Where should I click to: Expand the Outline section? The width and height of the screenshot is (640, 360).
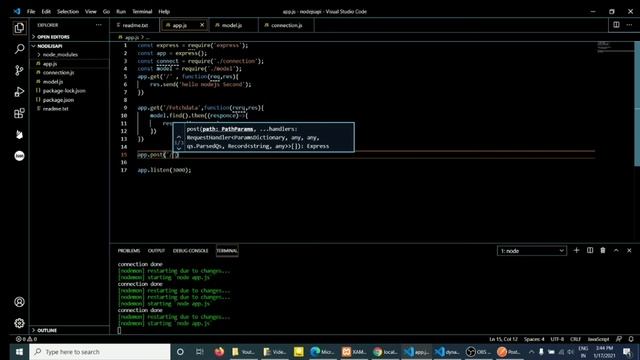[69, 330]
